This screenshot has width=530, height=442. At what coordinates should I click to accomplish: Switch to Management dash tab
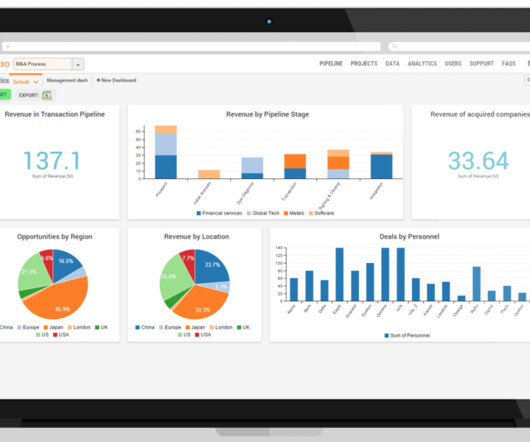tap(67, 80)
